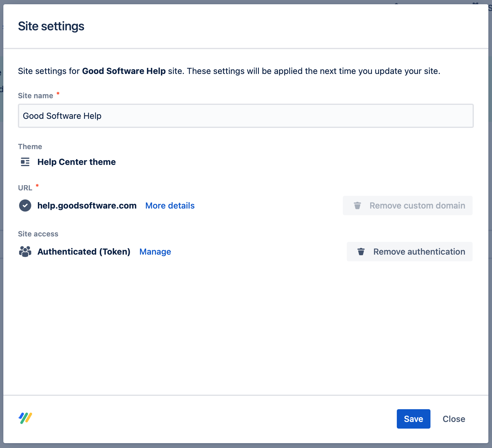The image size is (492, 448).
Task: Click the Site name field label
Action: [x=35, y=96]
